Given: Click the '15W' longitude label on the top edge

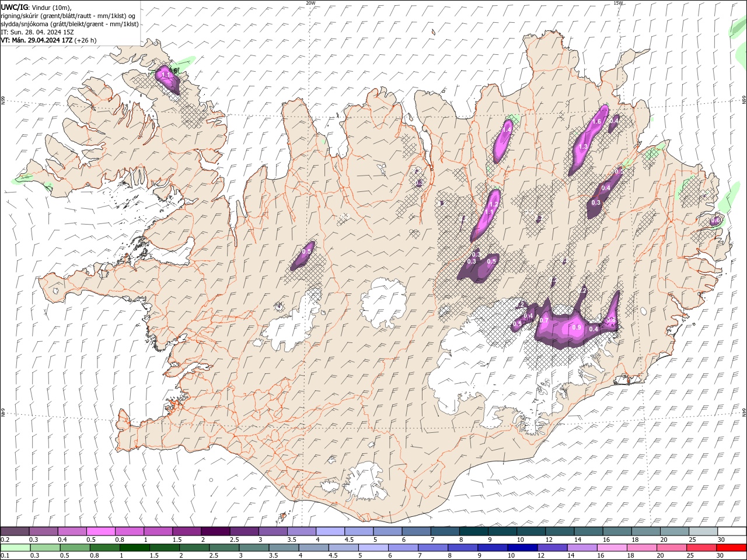Looking at the screenshot, I should click(x=618, y=3).
